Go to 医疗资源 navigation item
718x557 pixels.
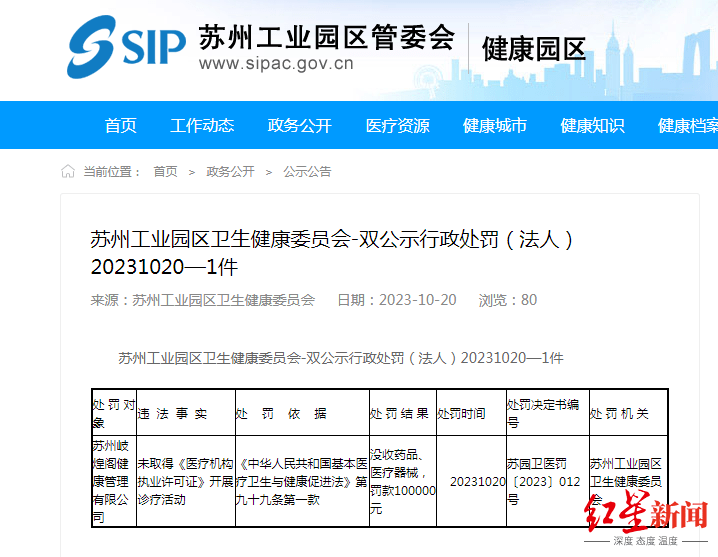(397, 125)
